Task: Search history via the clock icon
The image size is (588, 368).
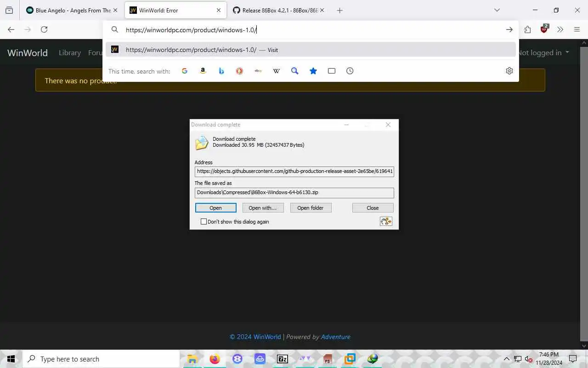Action: 350,71
